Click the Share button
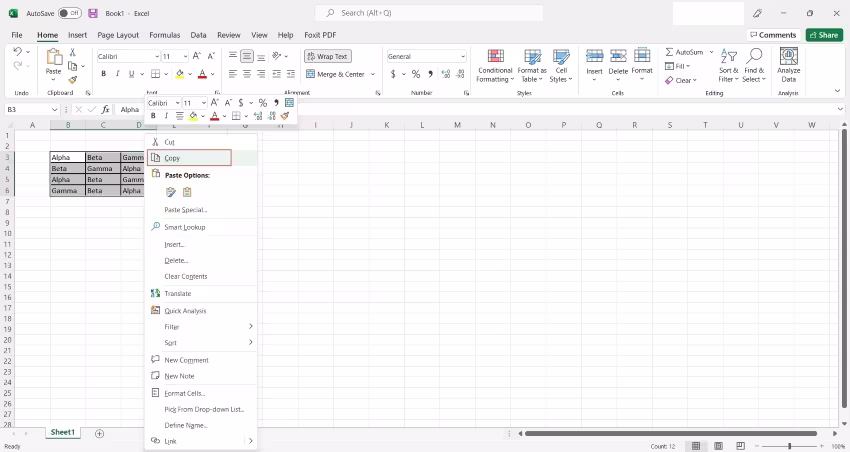The height and width of the screenshot is (452, 850). [x=824, y=35]
